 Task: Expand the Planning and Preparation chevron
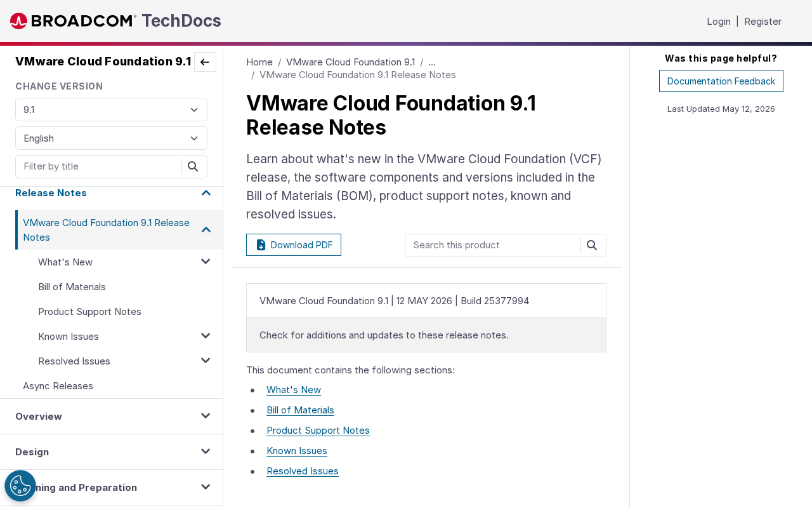[206, 487]
